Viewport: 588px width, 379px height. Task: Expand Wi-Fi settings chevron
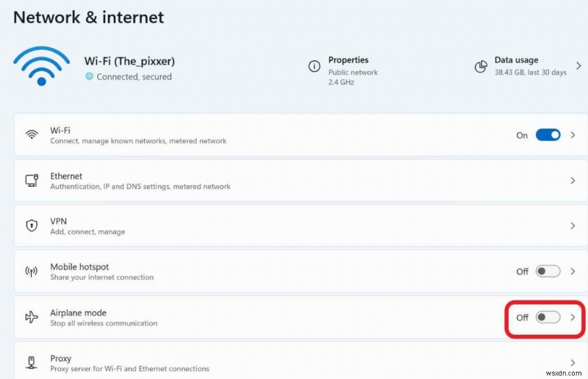573,135
